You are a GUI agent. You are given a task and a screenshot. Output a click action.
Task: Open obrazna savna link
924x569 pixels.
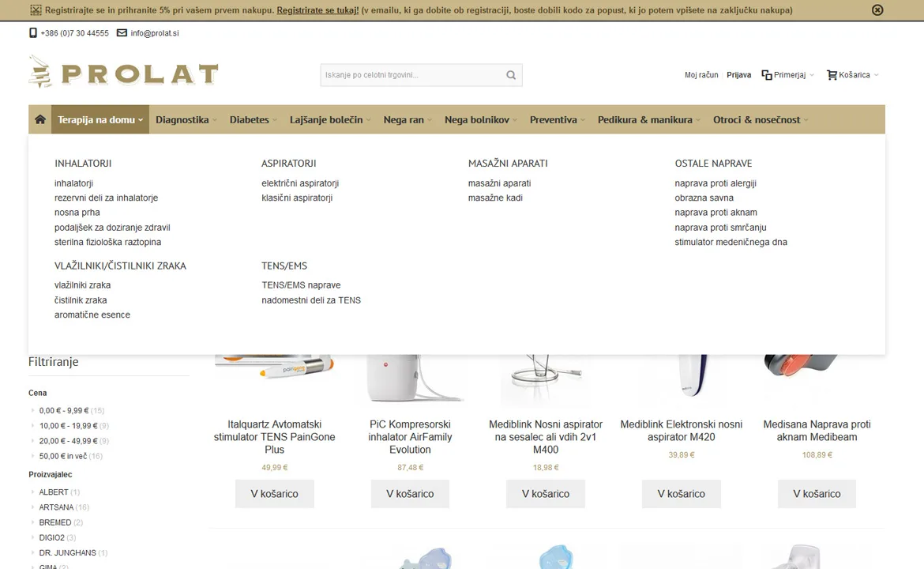pos(704,198)
